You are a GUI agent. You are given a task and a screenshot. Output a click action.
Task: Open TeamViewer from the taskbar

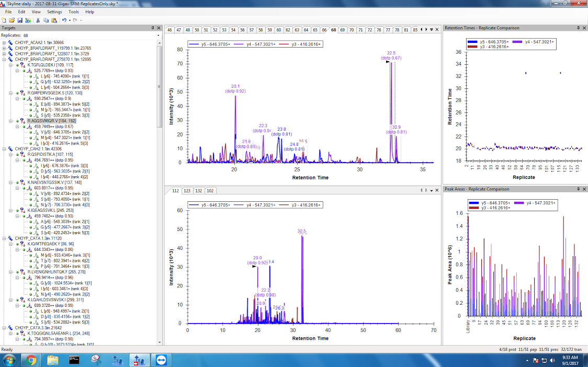tap(159, 360)
